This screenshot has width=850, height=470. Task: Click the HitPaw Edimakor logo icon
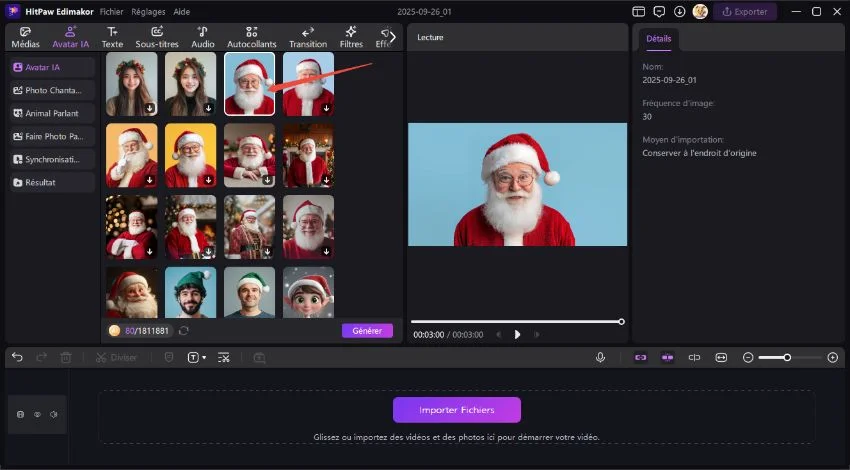click(13, 11)
